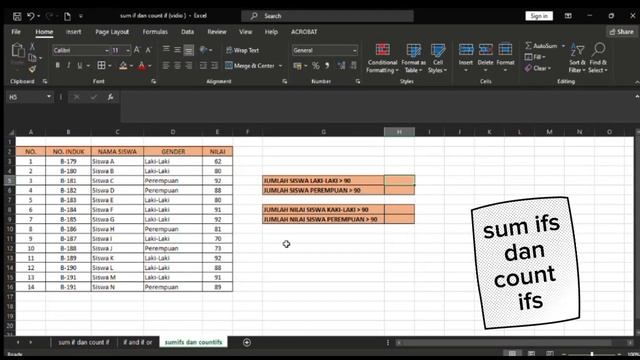Save the workbook with the Save icon
The width and height of the screenshot is (640, 360).
point(17,16)
